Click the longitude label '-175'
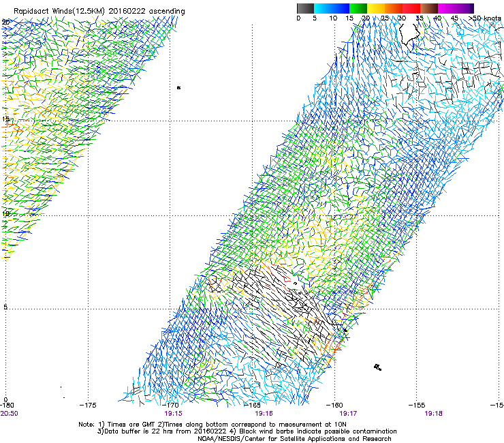Viewport: 504px width, 443px height. click(88, 405)
